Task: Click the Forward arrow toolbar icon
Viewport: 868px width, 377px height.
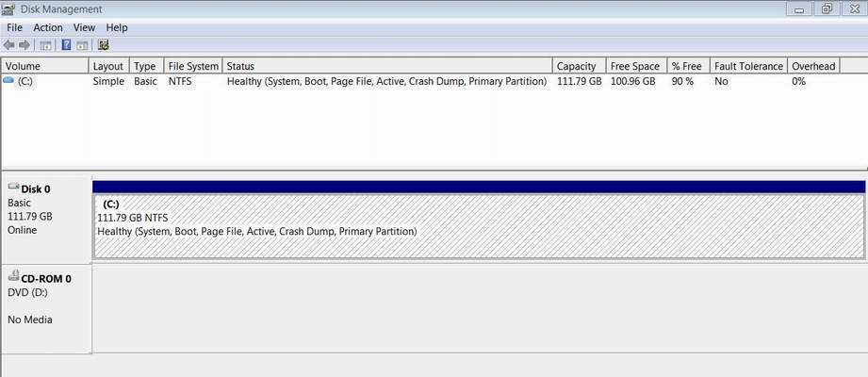Action: [x=24, y=45]
